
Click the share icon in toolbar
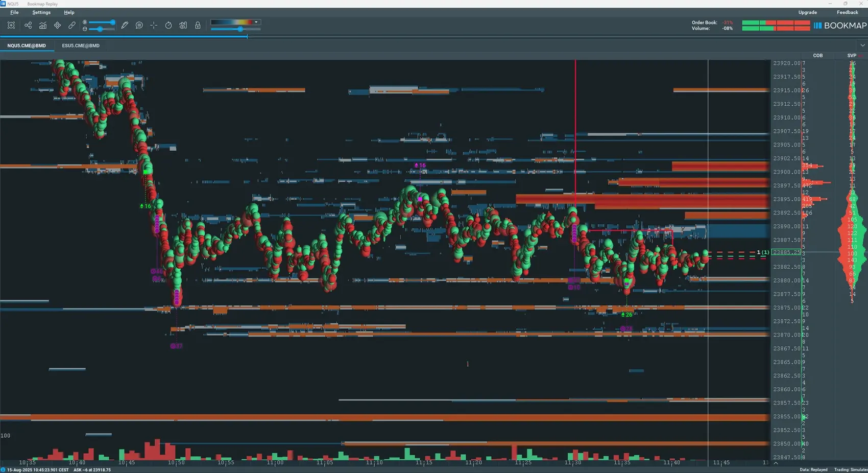point(28,25)
